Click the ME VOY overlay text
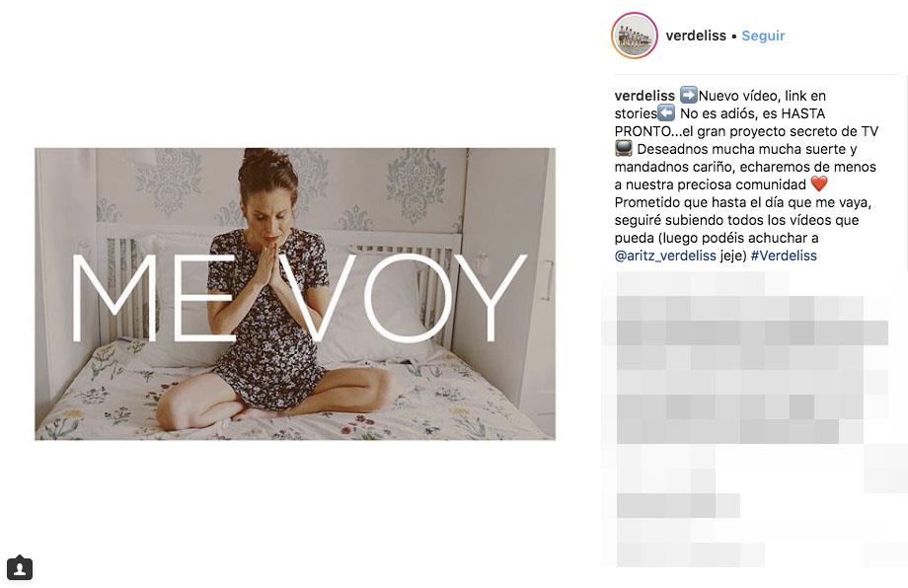This screenshot has width=908, height=588. pos(298,298)
